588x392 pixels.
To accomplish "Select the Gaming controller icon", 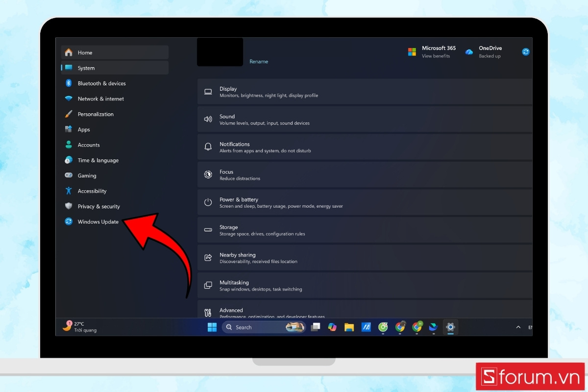I will (69, 175).
